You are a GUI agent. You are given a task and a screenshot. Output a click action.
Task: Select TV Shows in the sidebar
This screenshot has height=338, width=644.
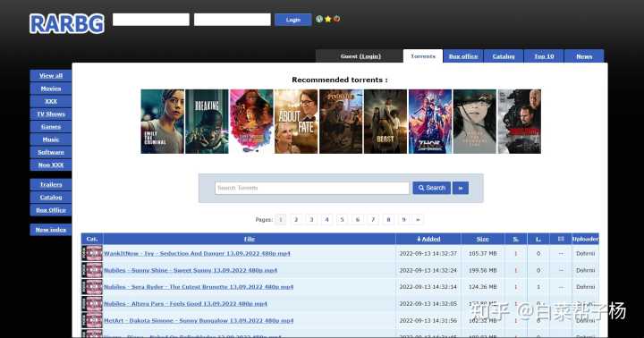click(51, 114)
